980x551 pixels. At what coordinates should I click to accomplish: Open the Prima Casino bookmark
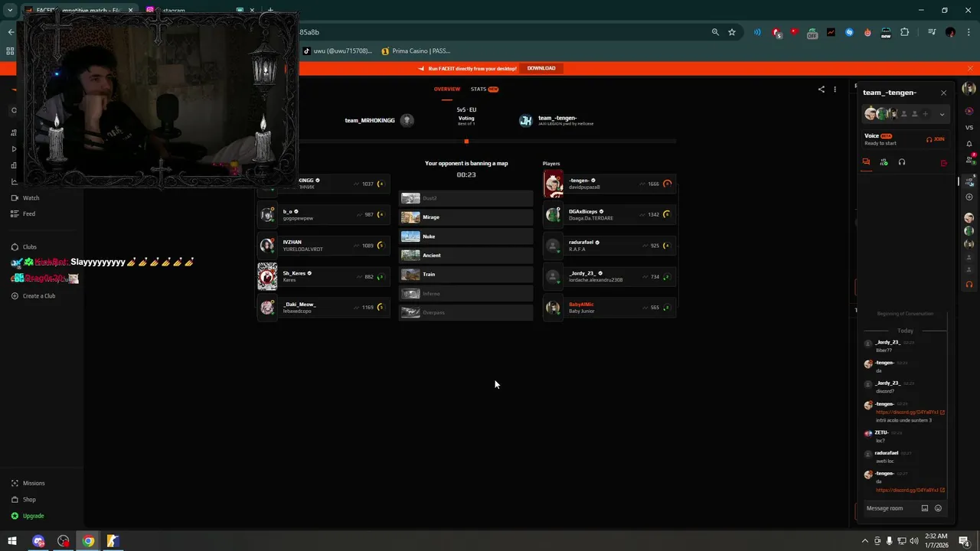416,51
